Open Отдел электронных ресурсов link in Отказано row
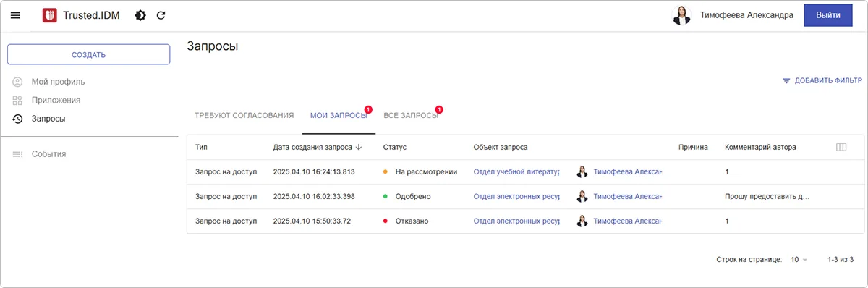This screenshot has height=288, width=868. tap(517, 221)
